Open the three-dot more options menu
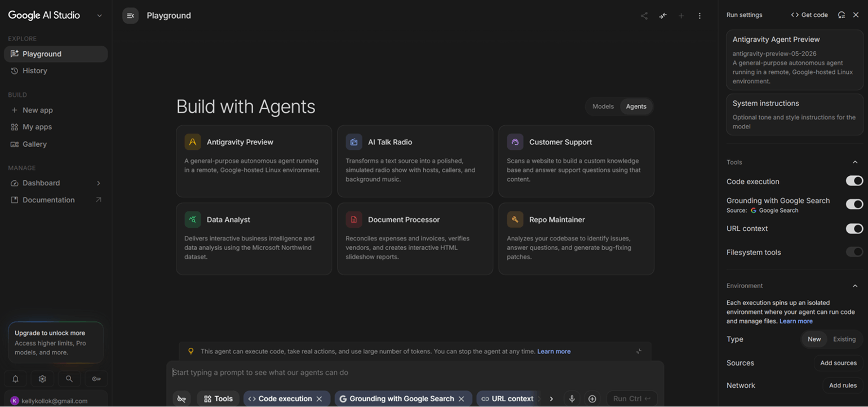 (699, 16)
